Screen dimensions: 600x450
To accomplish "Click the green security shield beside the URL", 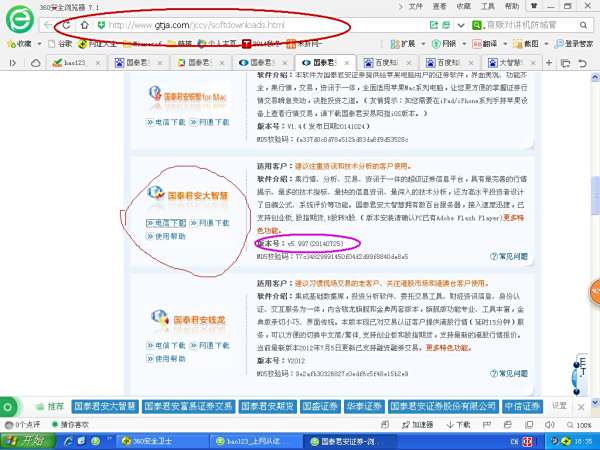I will pyautogui.click(x=101, y=25).
